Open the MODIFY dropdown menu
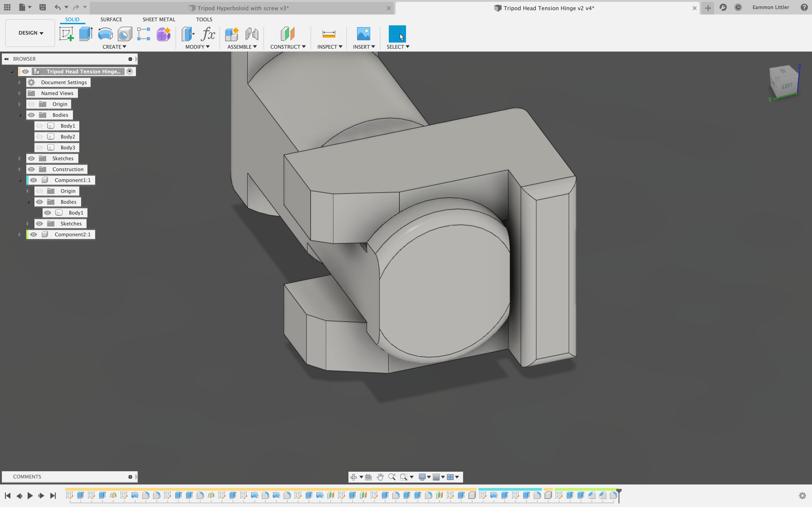This screenshot has width=812, height=507. 197,47
